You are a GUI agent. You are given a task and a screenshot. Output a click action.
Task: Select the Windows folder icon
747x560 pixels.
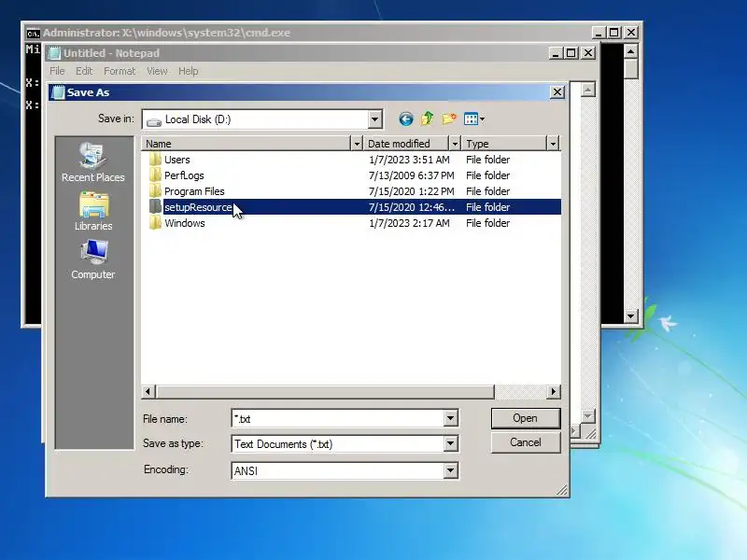click(155, 223)
